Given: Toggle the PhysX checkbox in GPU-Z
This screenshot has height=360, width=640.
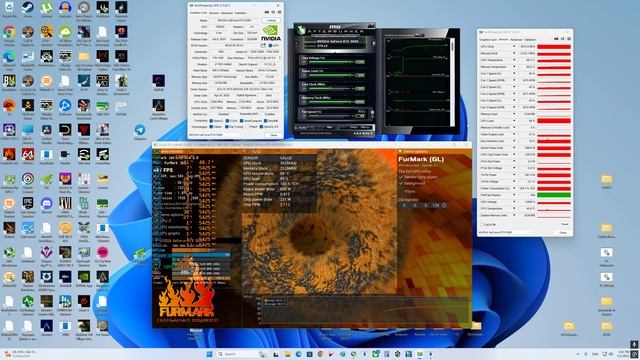Looking at the screenshot, I should coord(247,127).
